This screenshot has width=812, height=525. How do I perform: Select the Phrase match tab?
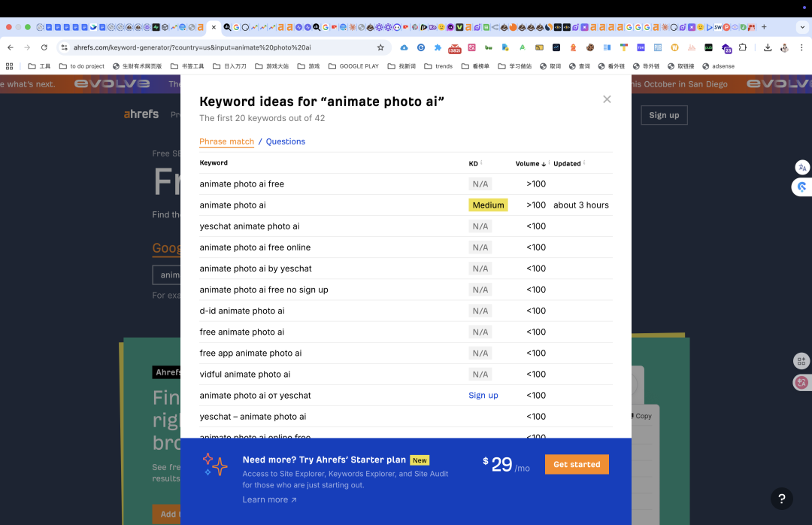coord(227,141)
